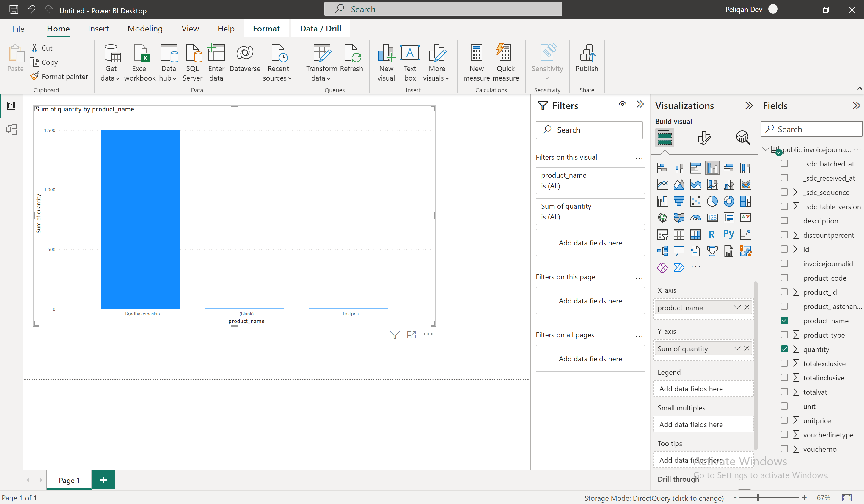Choose the globe map visual
The width and height of the screenshot is (864, 504).
[x=662, y=218]
